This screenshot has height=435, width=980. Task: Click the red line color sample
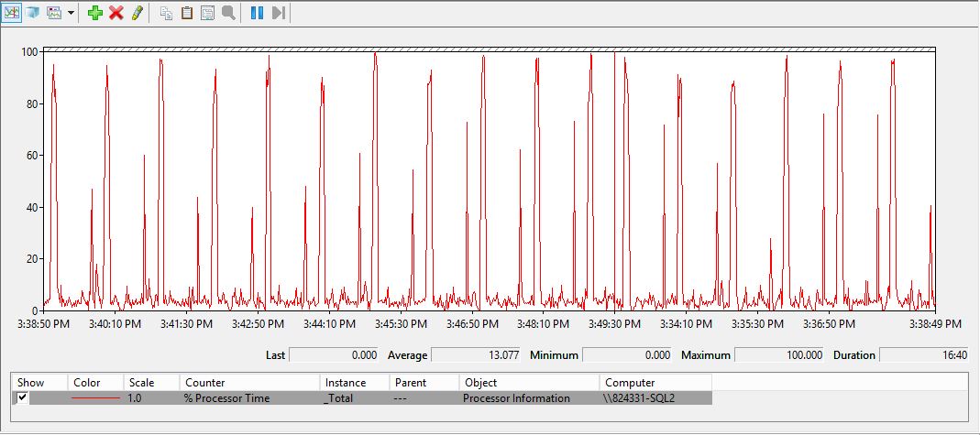coord(95,398)
